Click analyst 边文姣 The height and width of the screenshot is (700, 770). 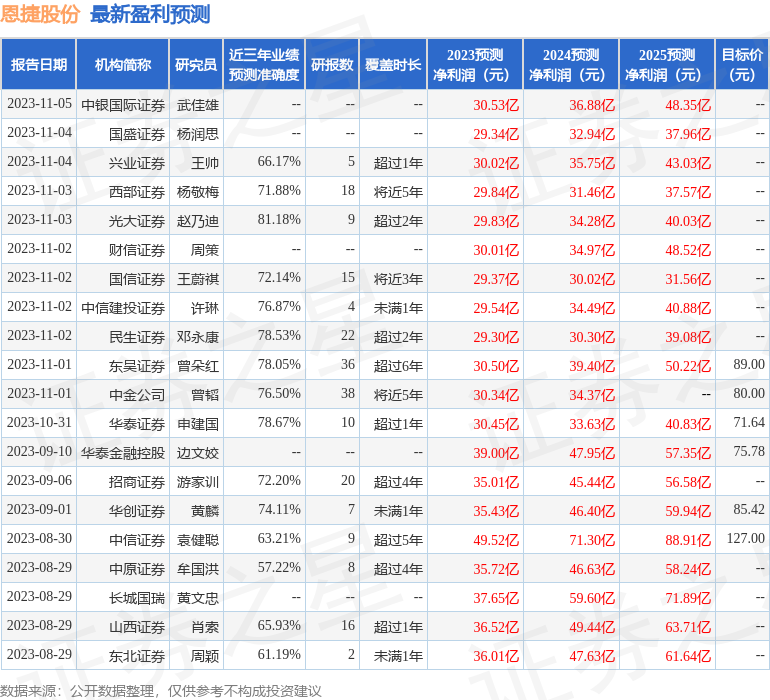pyautogui.click(x=198, y=452)
